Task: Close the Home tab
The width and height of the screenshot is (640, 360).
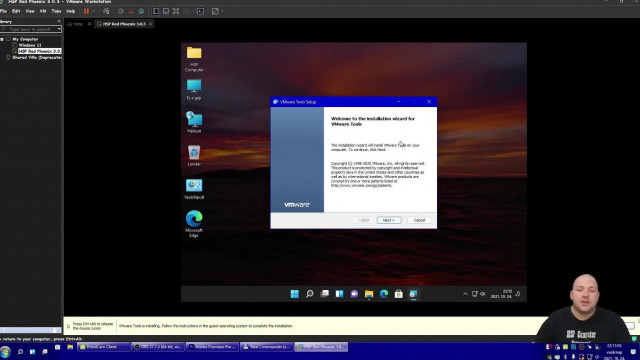Action: pyautogui.click(x=89, y=24)
